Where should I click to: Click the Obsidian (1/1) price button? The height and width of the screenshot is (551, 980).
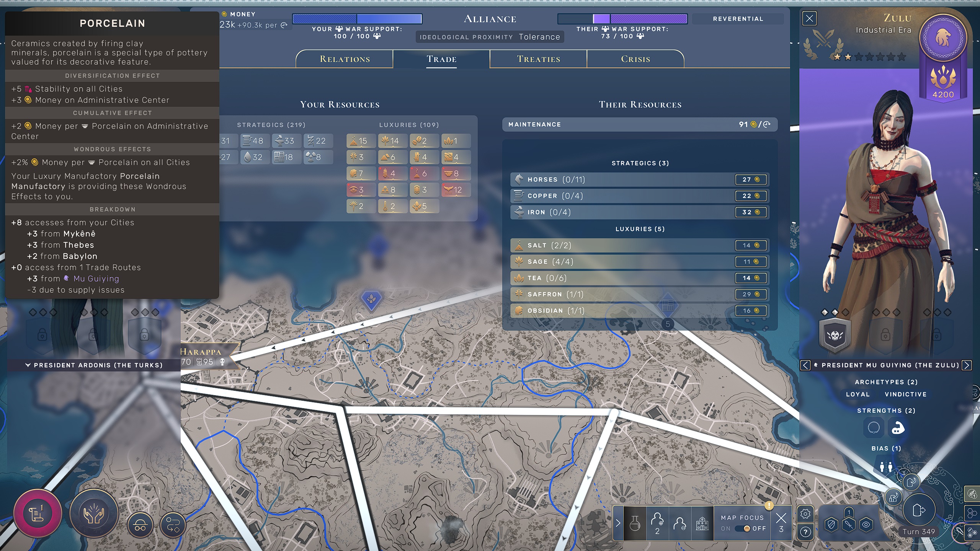751,311
